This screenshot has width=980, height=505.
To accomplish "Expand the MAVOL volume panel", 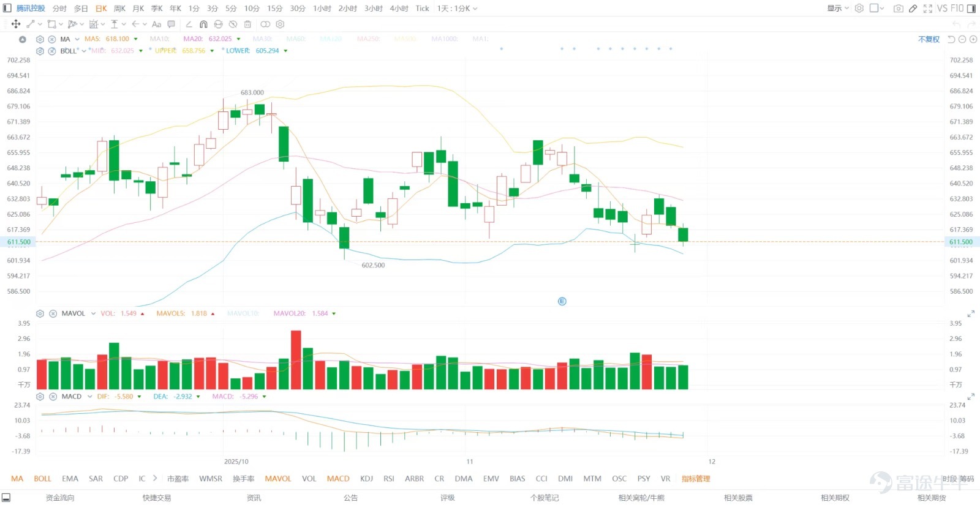I will click(971, 314).
